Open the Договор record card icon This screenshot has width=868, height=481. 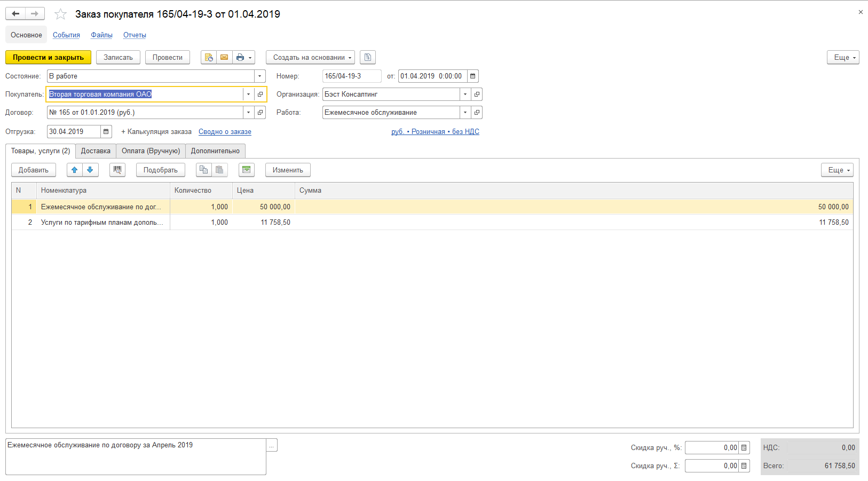tap(260, 113)
